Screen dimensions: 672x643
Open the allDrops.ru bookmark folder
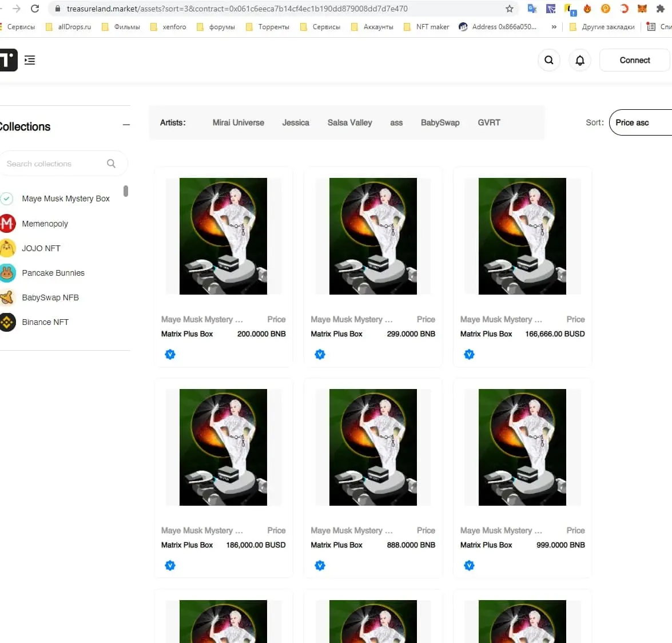click(69, 26)
